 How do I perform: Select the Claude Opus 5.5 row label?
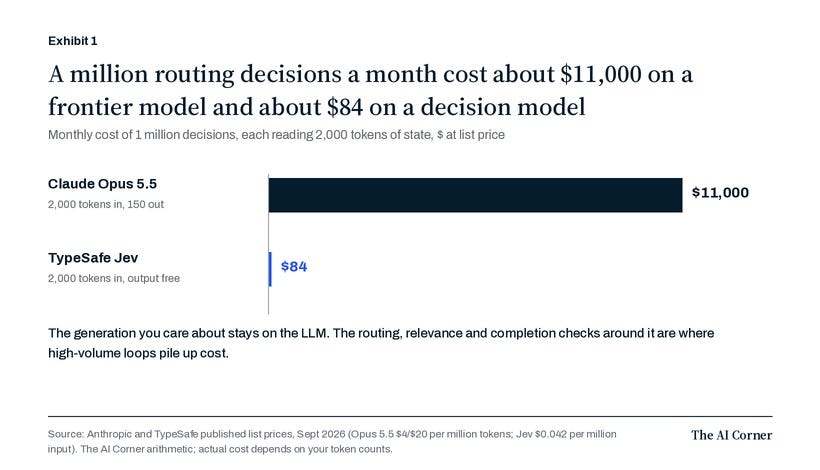pyautogui.click(x=102, y=184)
